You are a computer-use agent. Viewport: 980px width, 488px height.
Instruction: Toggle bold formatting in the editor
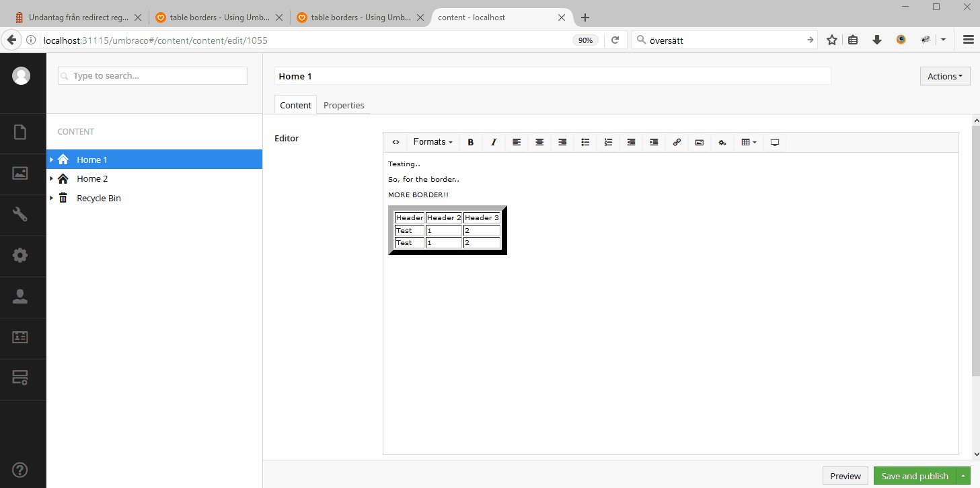click(x=471, y=142)
